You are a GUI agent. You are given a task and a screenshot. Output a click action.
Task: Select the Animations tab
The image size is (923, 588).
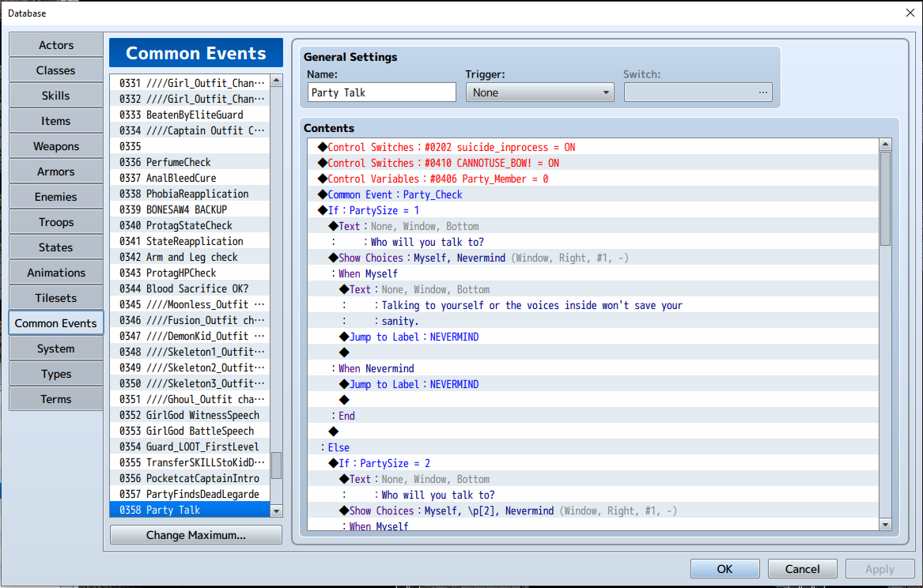point(56,273)
